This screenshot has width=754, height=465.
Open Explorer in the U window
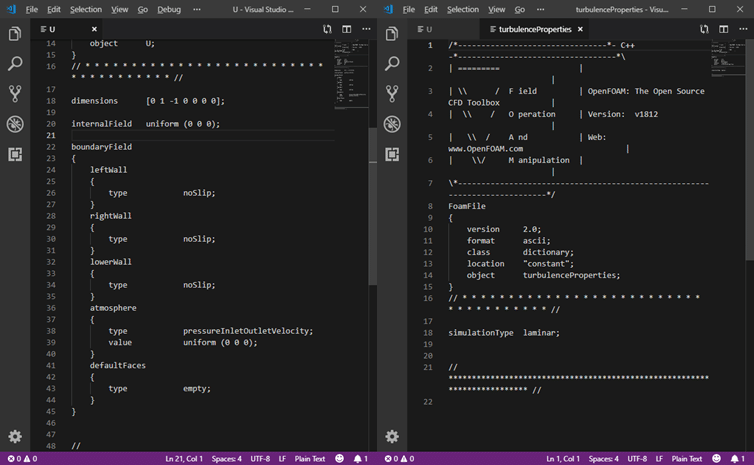point(15,34)
